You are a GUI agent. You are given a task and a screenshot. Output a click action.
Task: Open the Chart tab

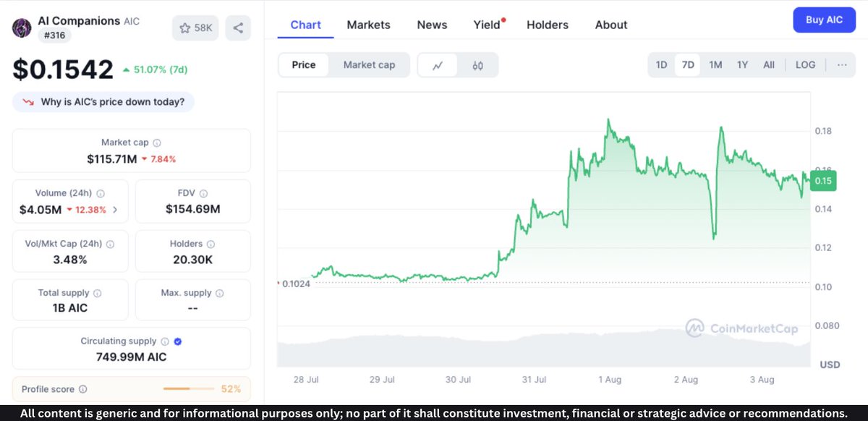pyautogui.click(x=306, y=25)
